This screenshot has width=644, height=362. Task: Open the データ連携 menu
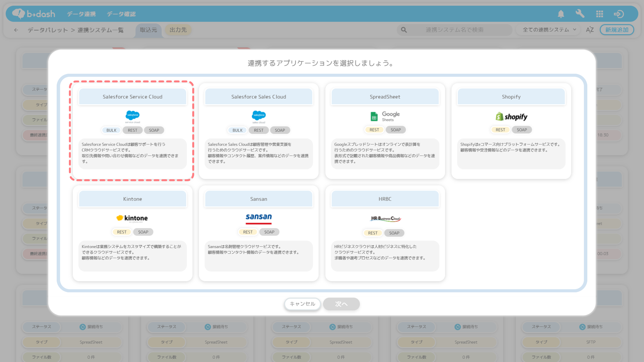(x=81, y=14)
